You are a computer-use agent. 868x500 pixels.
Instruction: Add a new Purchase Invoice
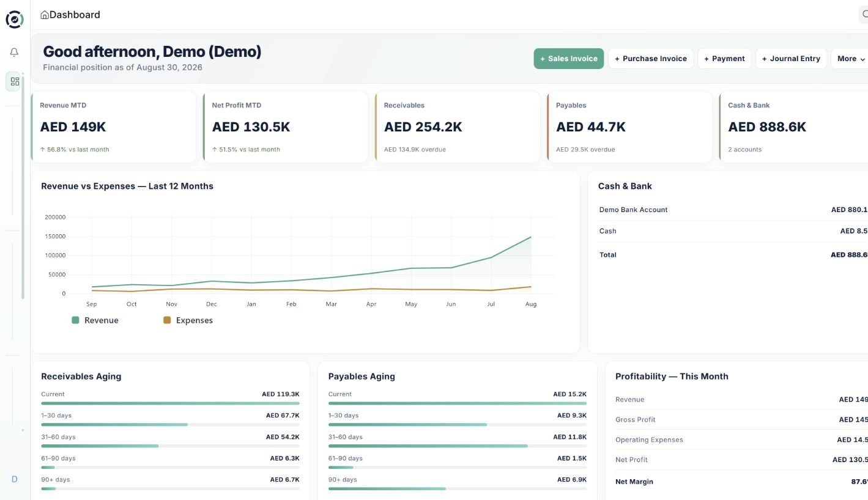tap(651, 59)
